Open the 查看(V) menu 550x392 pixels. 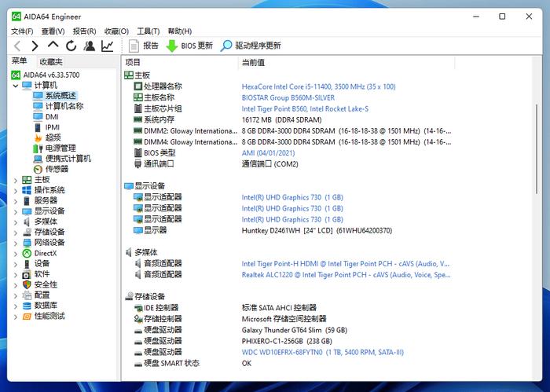tap(53, 31)
